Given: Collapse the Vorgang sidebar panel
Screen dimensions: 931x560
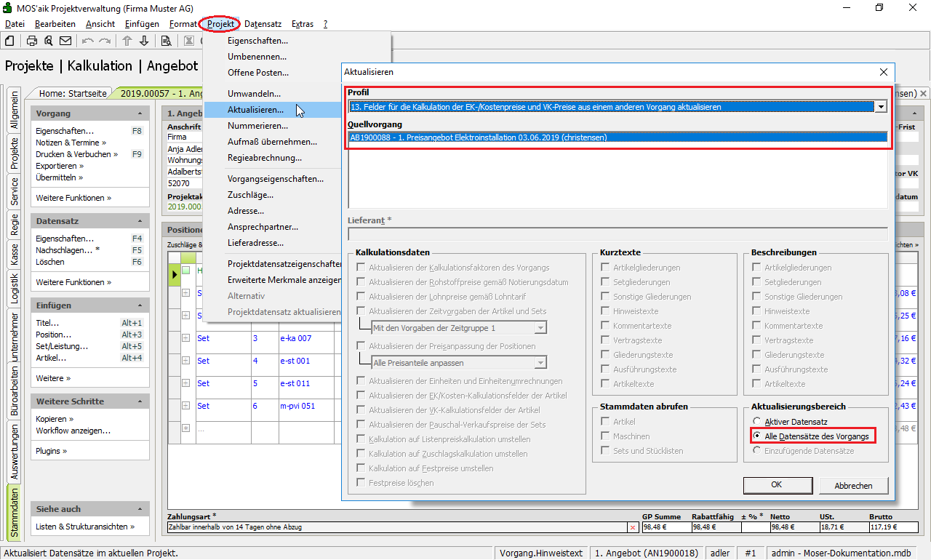Looking at the screenshot, I should [140, 114].
